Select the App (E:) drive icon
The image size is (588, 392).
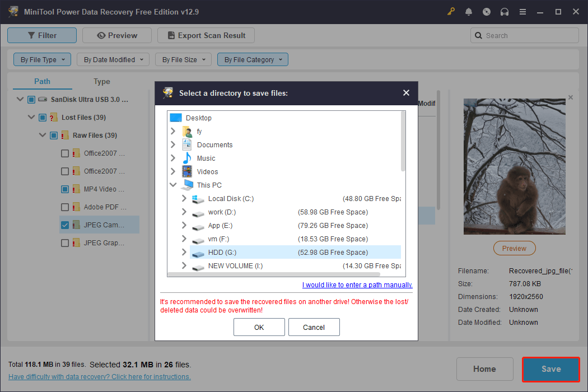click(198, 227)
